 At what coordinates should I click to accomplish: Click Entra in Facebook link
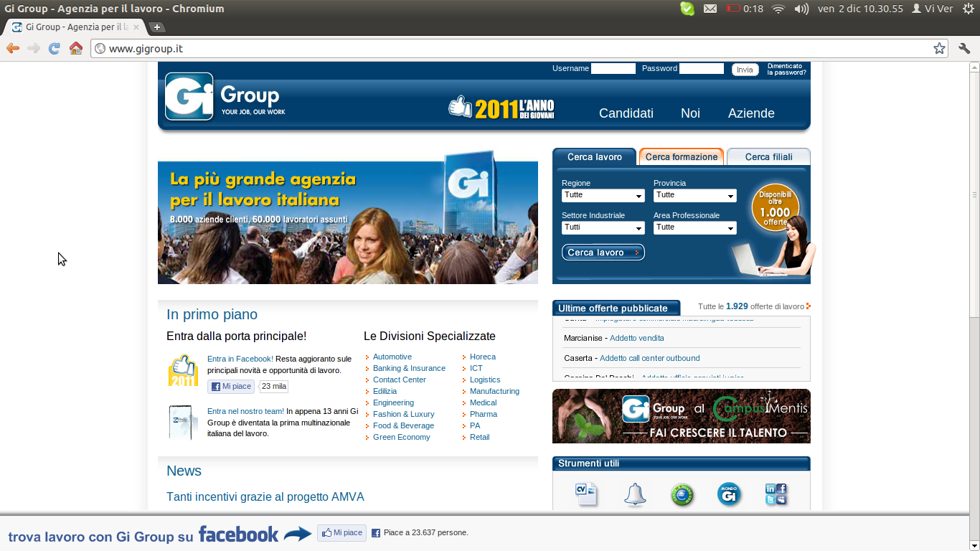(x=240, y=359)
